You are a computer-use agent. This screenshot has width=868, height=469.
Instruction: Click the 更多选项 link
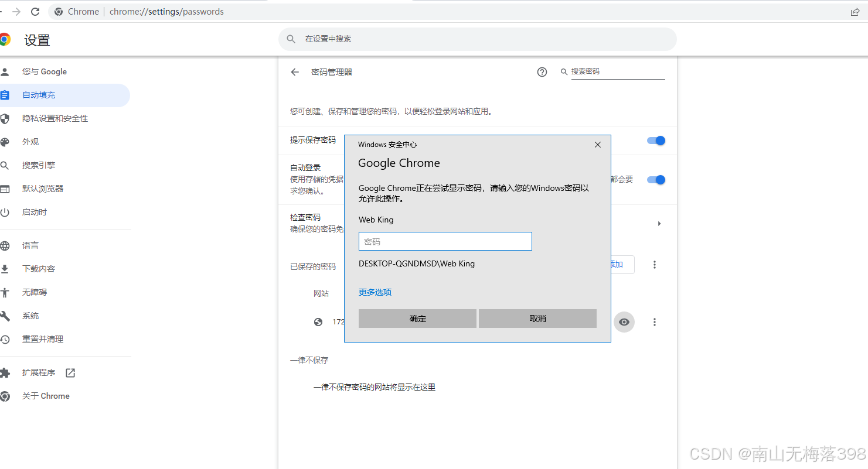click(375, 292)
